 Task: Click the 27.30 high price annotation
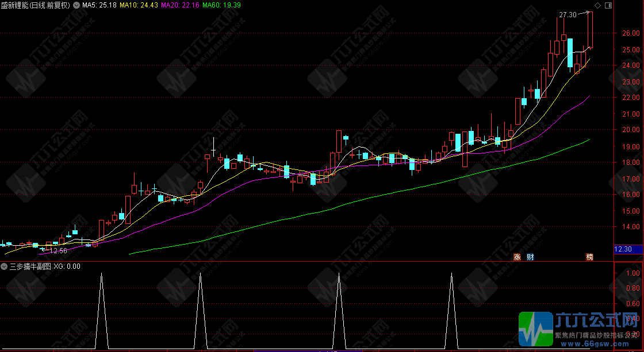click(x=568, y=15)
